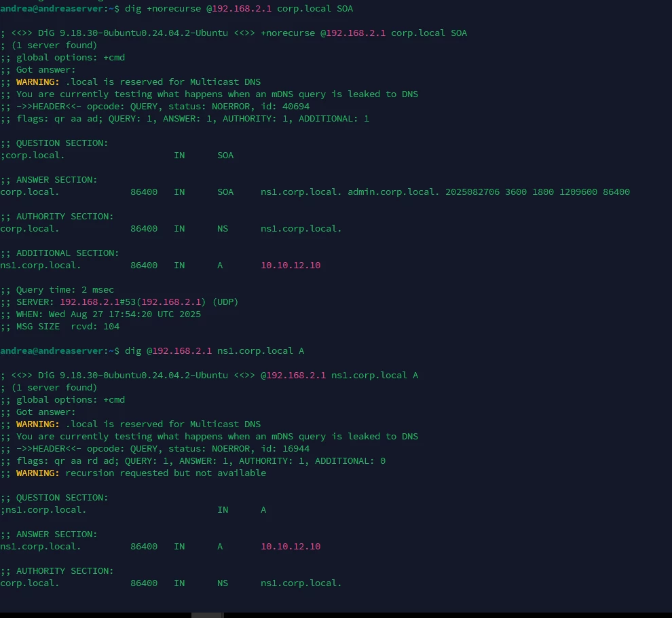Click the 'recursion requested but not available' warning
This screenshot has height=618, width=672.
point(166,473)
